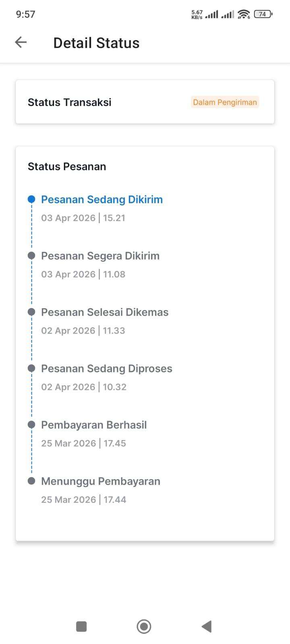The image size is (290, 644).
Task: Tap the back arrow icon
Action: coord(21,42)
